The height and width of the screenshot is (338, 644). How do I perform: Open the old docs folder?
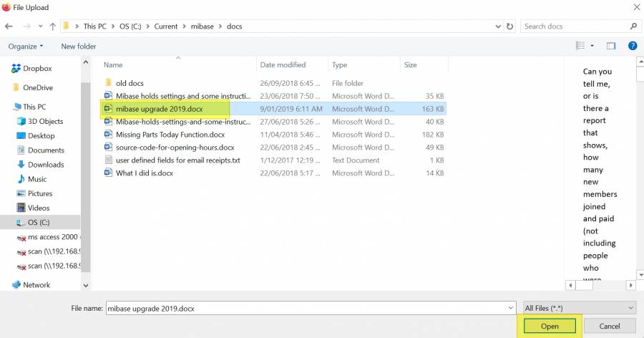click(130, 83)
